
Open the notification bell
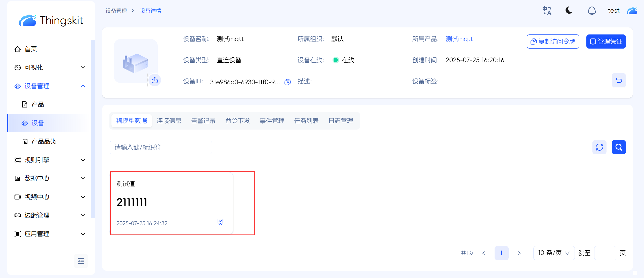point(592,11)
